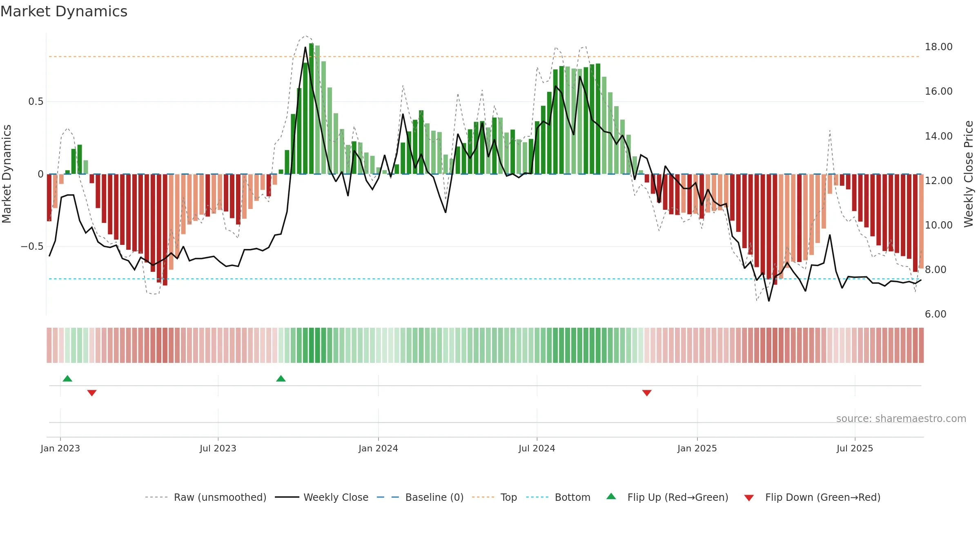980x551 pixels.
Task: Click the tallest green bar in late 2023
Action: click(312, 109)
